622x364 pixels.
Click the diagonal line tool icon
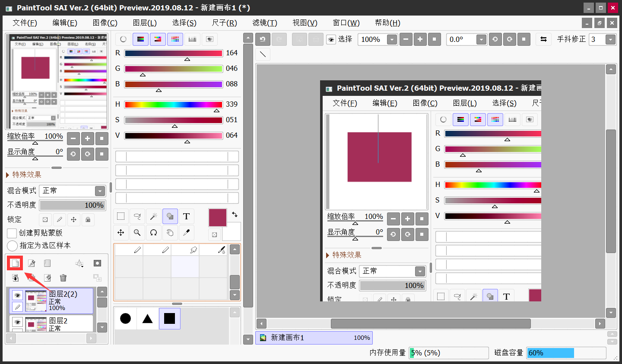click(x=263, y=54)
